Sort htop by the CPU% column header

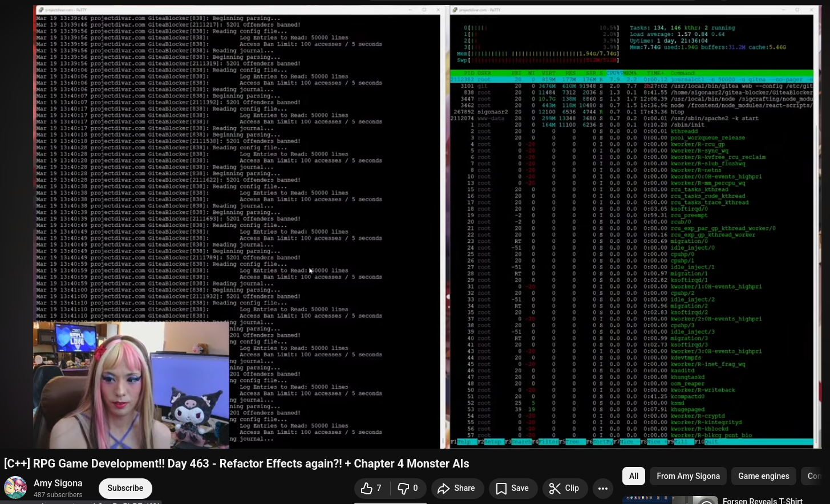click(x=614, y=73)
